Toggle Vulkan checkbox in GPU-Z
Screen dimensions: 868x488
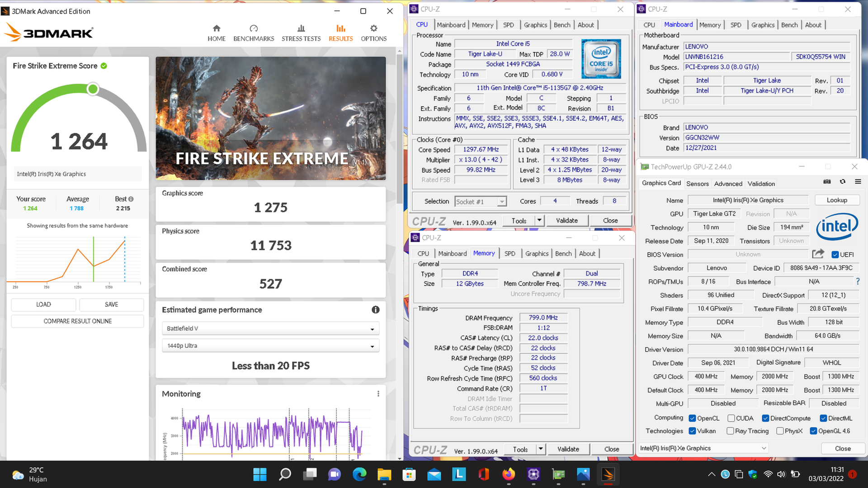(692, 431)
